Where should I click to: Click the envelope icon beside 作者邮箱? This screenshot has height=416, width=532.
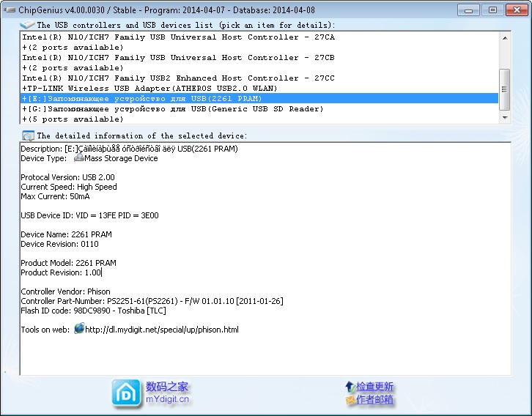(x=350, y=400)
